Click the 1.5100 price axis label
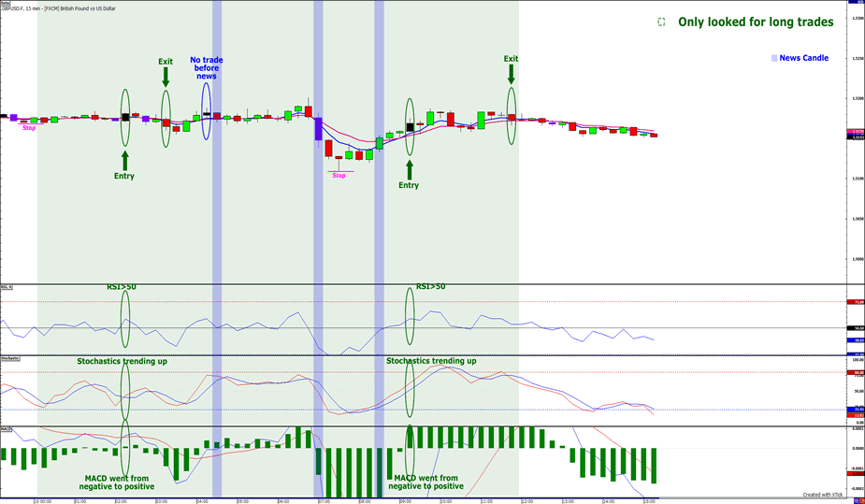The image size is (865, 504). click(x=858, y=178)
